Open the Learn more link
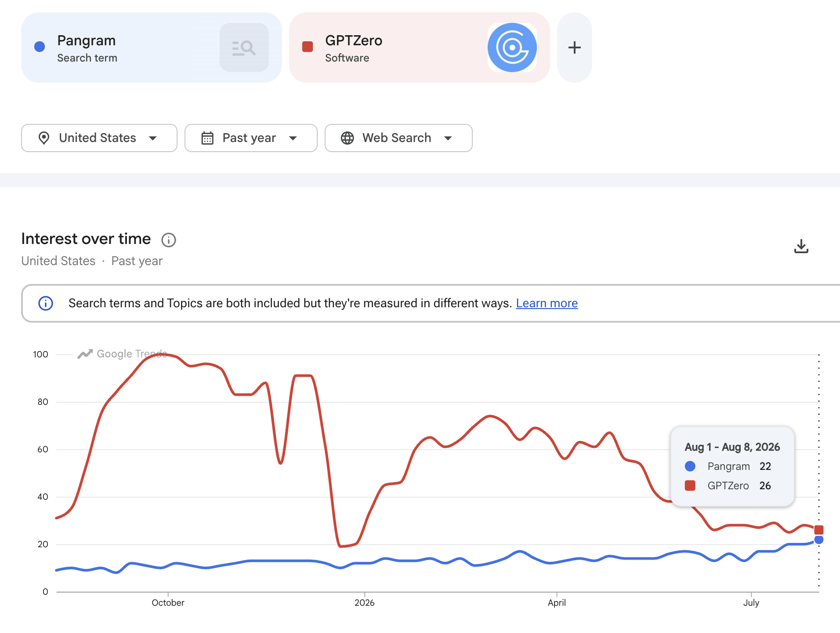The height and width of the screenshot is (633, 840). click(547, 303)
